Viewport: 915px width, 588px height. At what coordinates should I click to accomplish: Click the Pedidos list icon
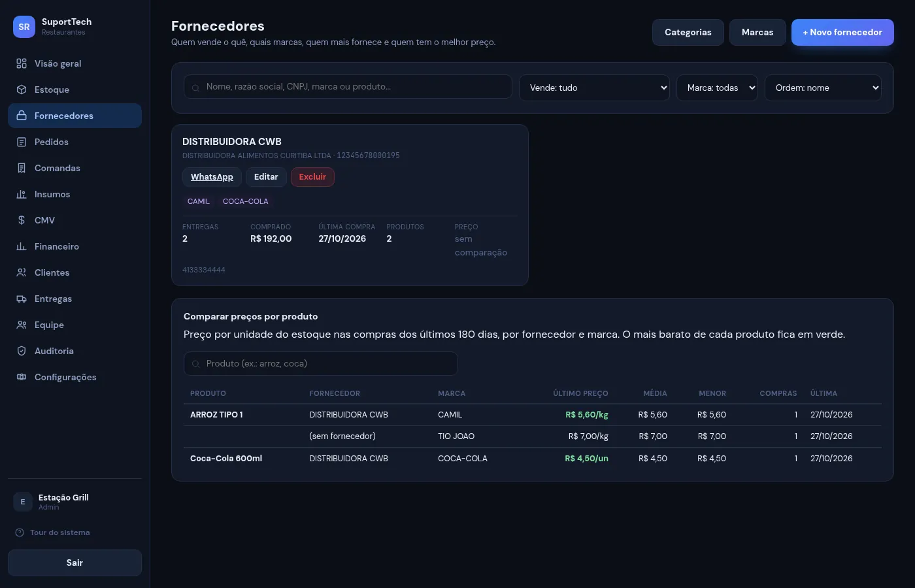tap(22, 142)
